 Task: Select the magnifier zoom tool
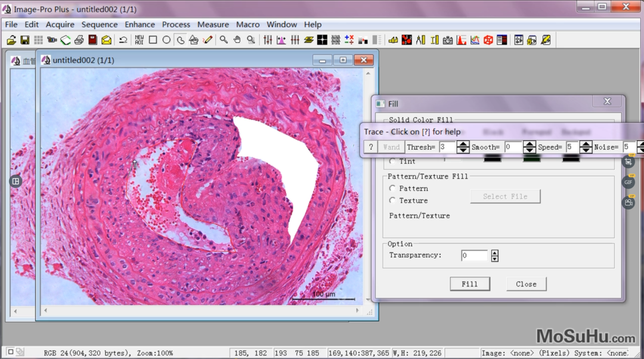click(x=224, y=40)
